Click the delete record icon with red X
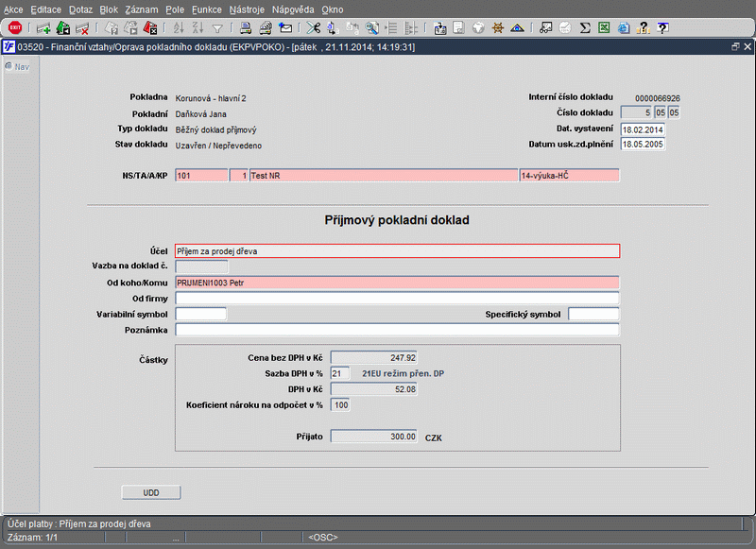756x549 pixels. (82, 28)
